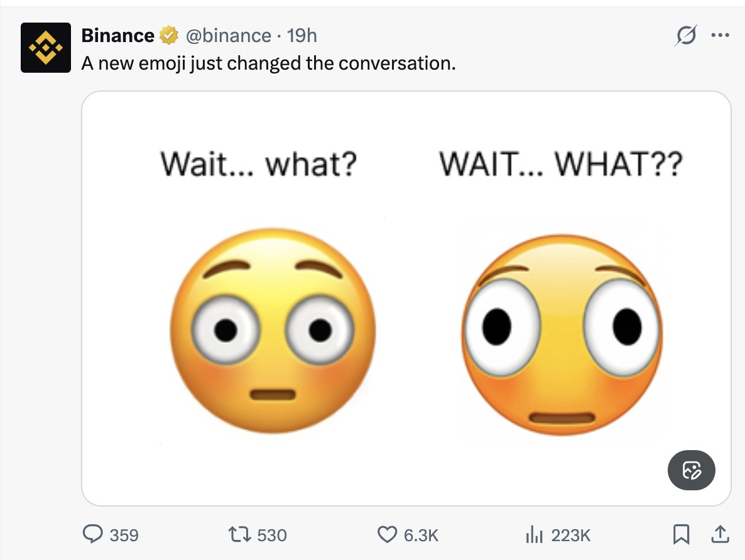This screenshot has width=745, height=560.
Task: Click the 19h post timestamp
Action: (x=302, y=36)
